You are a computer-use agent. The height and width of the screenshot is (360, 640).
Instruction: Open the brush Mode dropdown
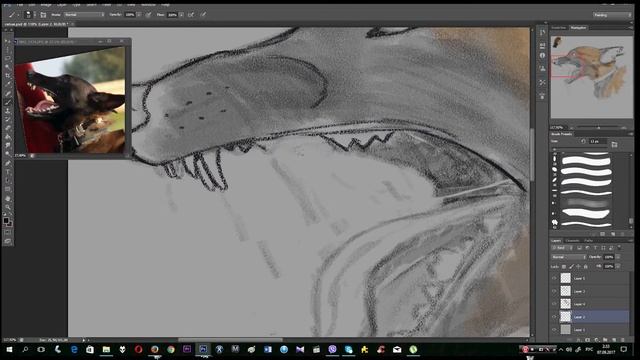[x=84, y=15]
